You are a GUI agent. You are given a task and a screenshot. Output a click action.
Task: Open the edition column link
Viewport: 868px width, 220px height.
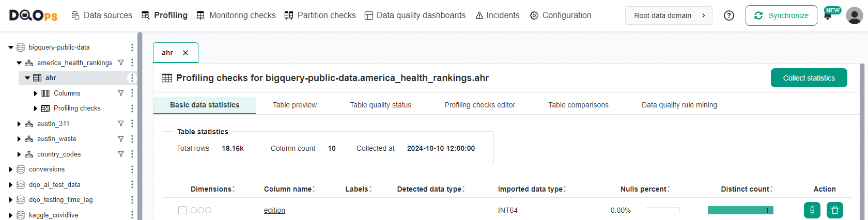[274, 210]
